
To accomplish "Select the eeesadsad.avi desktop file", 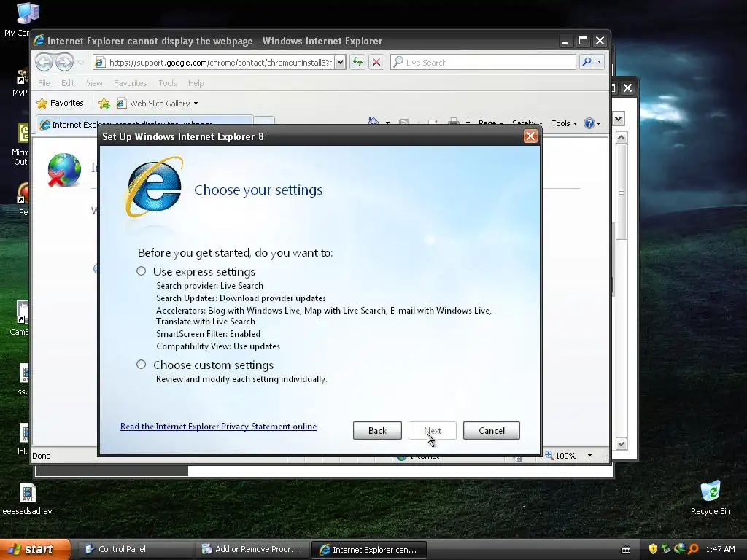I will pyautogui.click(x=28, y=499).
